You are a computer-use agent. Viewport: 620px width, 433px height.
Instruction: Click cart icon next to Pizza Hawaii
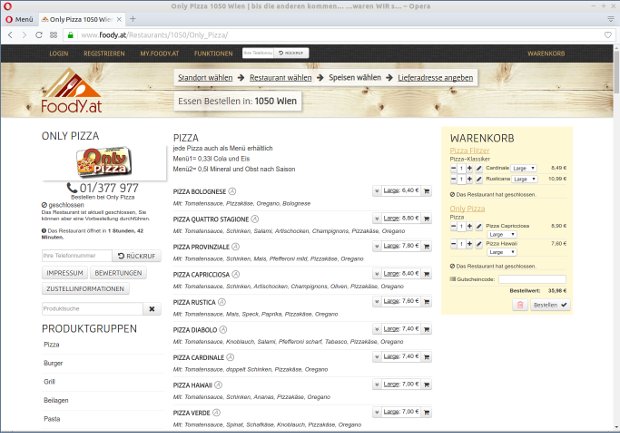(x=426, y=385)
